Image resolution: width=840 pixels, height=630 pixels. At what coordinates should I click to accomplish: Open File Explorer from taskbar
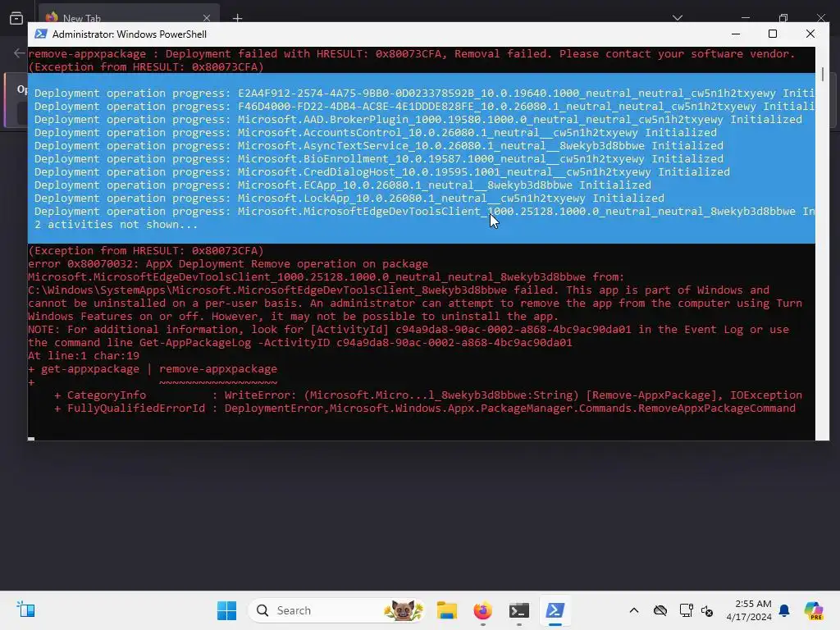(x=447, y=610)
